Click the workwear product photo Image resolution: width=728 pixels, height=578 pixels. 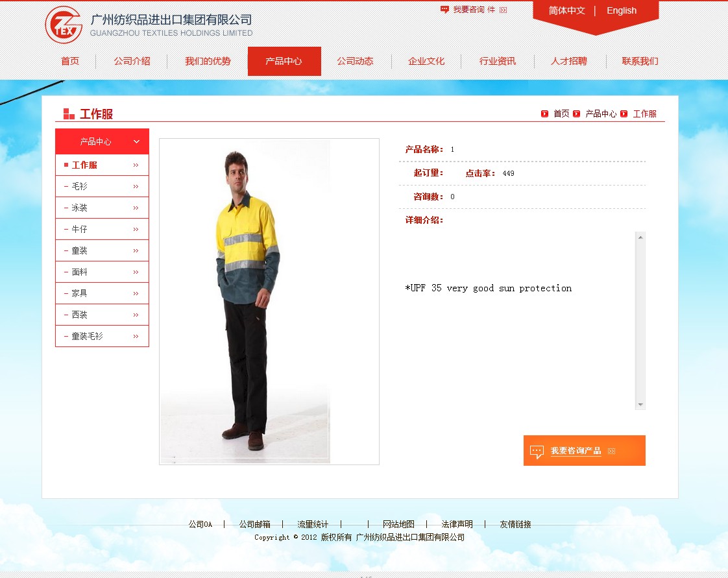click(247, 301)
